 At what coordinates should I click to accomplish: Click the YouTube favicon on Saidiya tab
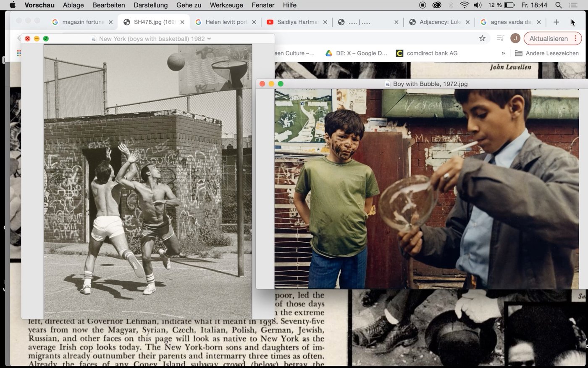(270, 22)
